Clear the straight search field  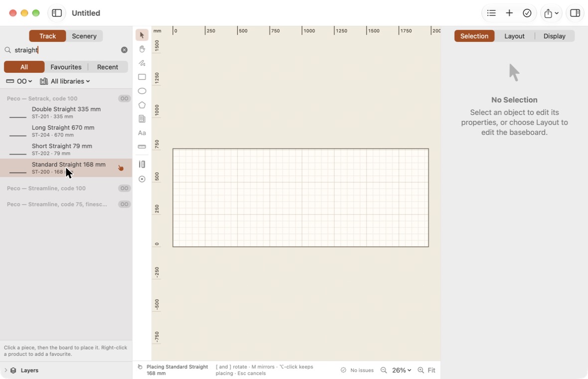(124, 50)
